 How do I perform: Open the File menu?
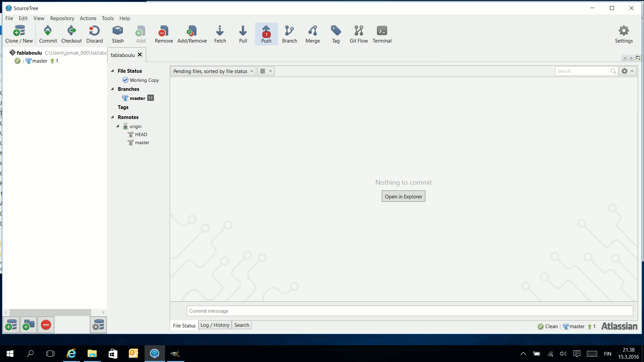(9, 18)
